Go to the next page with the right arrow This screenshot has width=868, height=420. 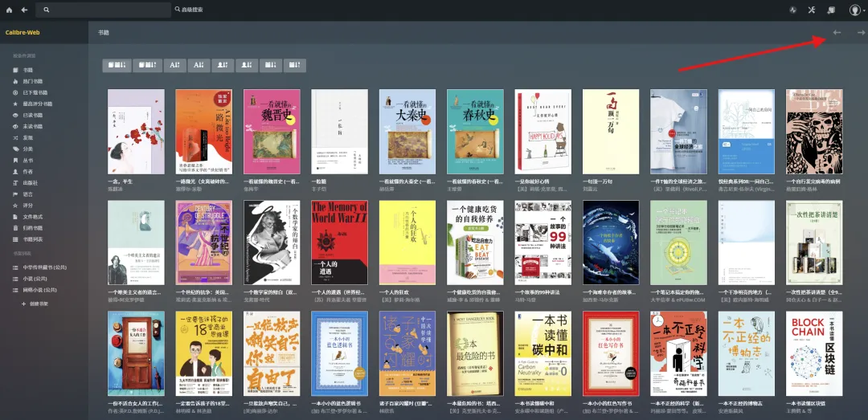pos(861,33)
